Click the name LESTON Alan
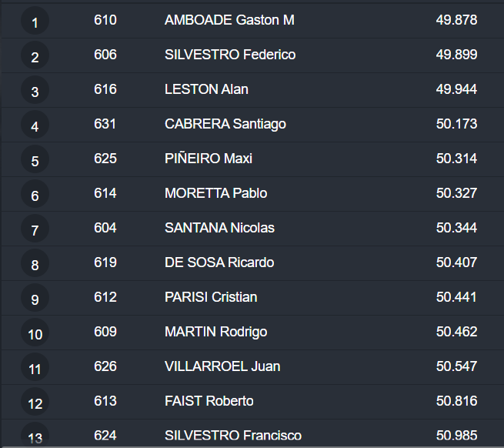This screenshot has height=448, width=504. (x=206, y=89)
